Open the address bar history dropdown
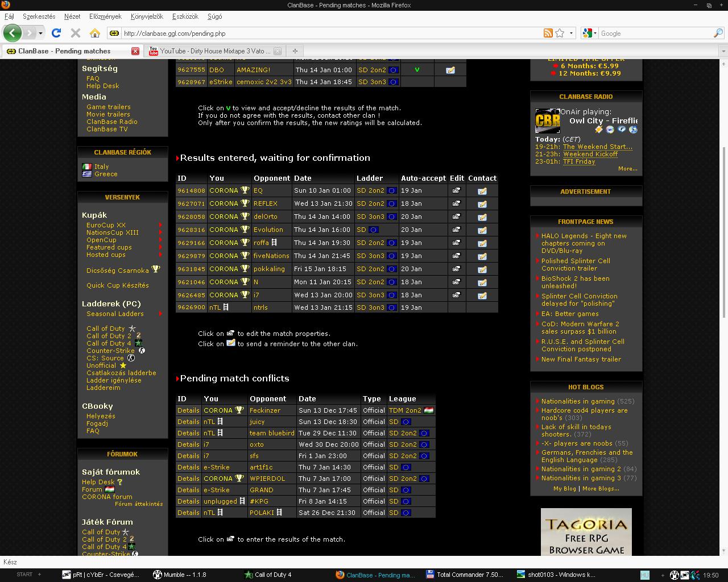Viewport: 728px width, 582px height. (x=571, y=33)
